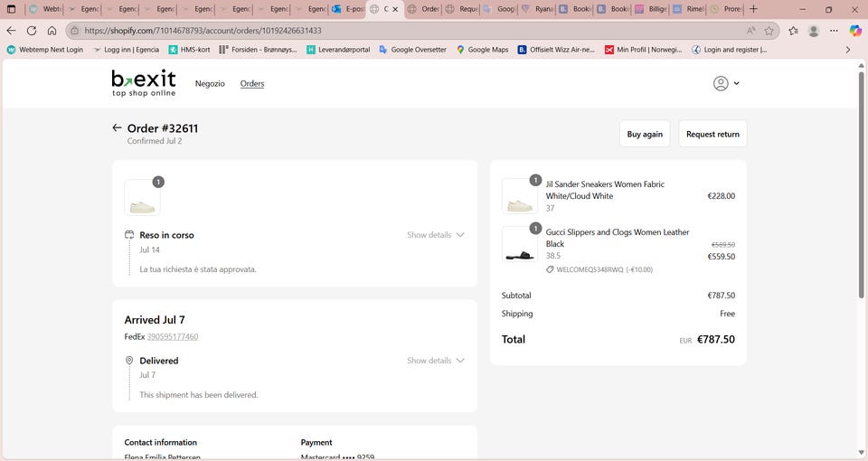Click the back arrow next to Order #32611
Viewport: 868px width, 461px height.
point(117,127)
